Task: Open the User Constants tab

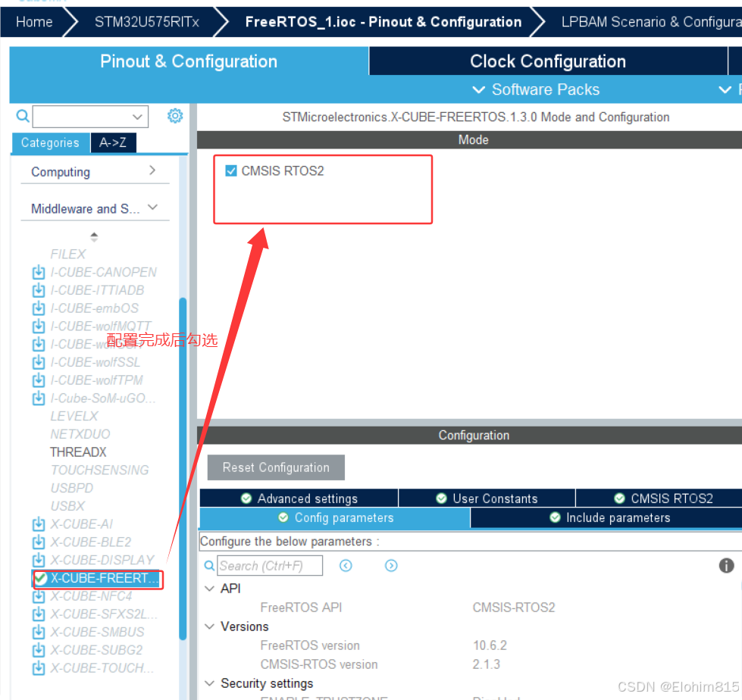Action: click(x=487, y=498)
